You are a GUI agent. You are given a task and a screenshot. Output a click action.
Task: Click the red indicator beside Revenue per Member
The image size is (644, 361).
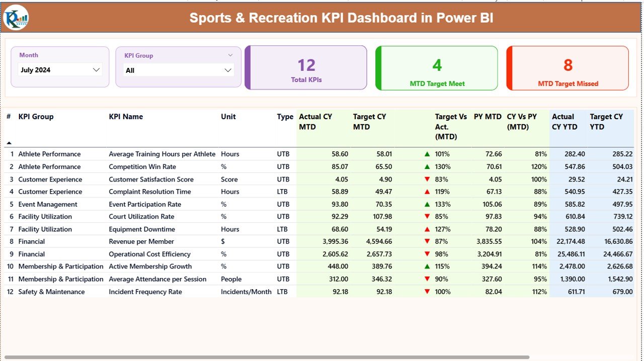click(427, 241)
